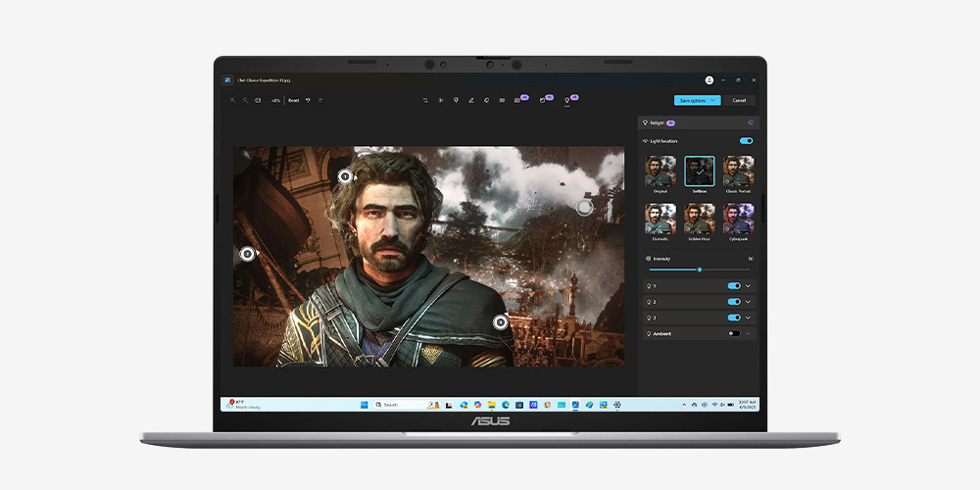Click the zoom in magnifier icon
Screen dimensions: 980x490
point(233,100)
